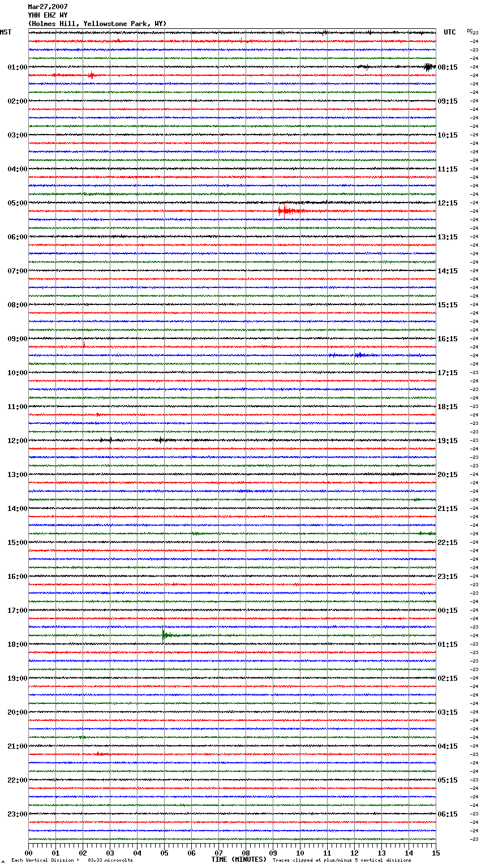Click the 14:15 UTC time label
The image size is (481, 868).
[x=448, y=271]
